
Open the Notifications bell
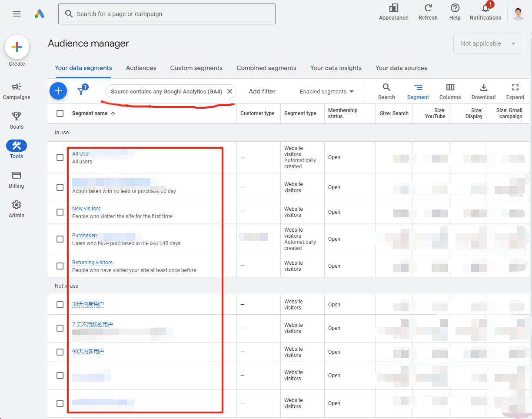pyautogui.click(x=485, y=9)
